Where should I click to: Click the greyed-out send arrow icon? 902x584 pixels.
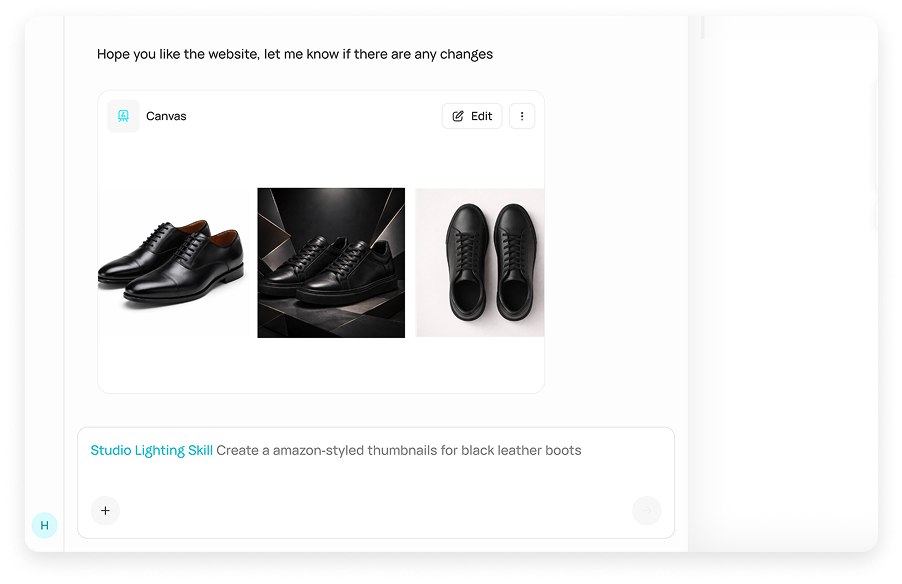coord(646,510)
